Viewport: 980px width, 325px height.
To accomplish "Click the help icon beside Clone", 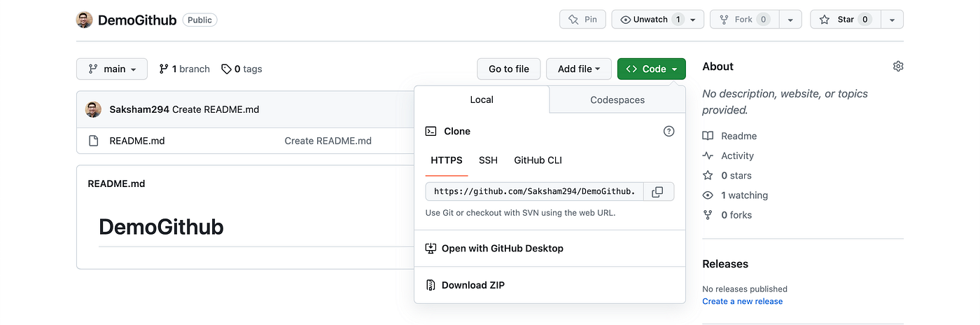I will (668, 131).
